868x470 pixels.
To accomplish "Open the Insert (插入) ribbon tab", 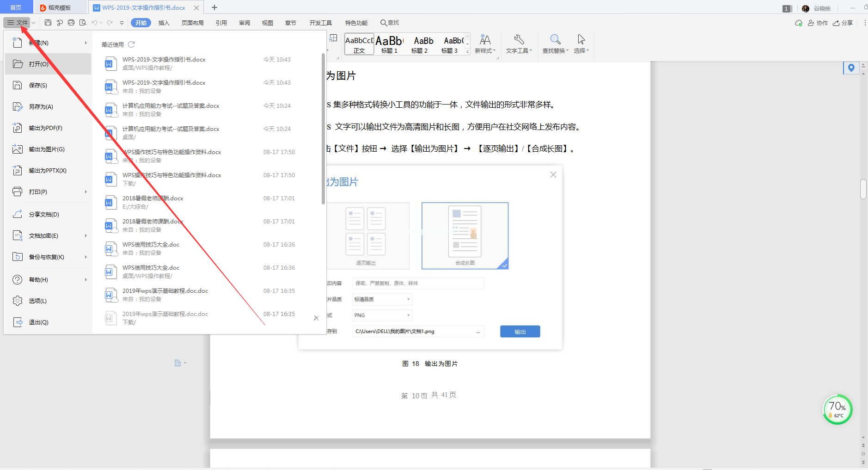I will tap(164, 23).
